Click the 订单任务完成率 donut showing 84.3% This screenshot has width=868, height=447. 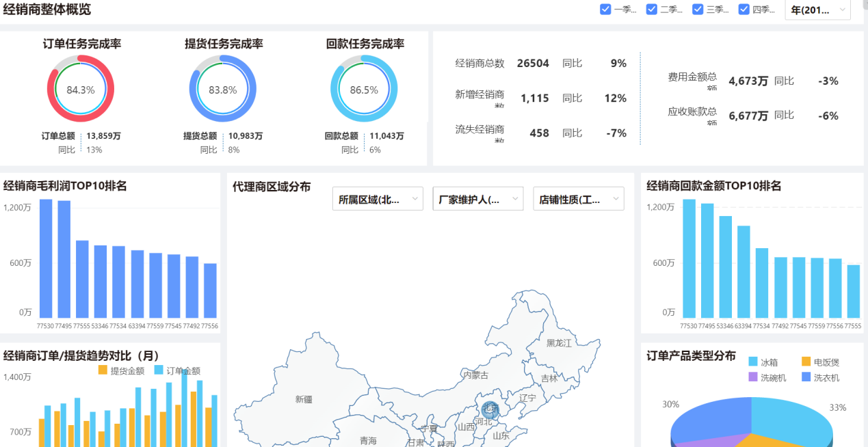[81, 90]
